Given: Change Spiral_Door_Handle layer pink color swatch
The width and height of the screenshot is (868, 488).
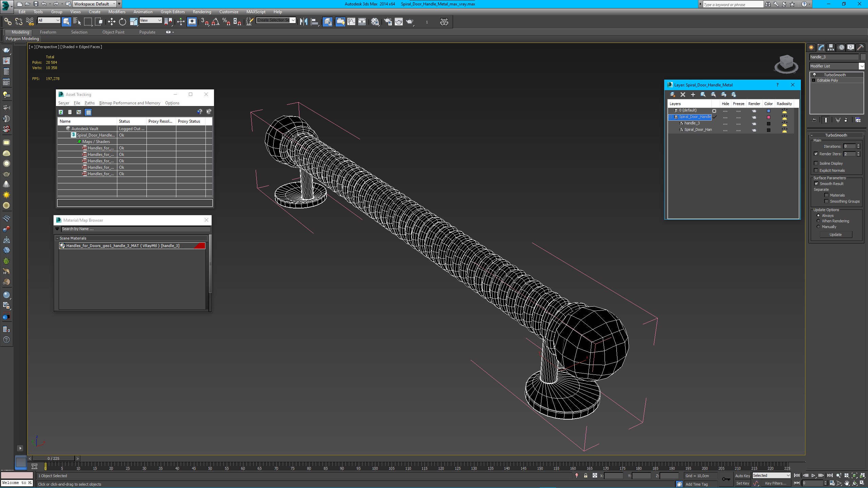Looking at the screenshot, I should coord(769,117).
